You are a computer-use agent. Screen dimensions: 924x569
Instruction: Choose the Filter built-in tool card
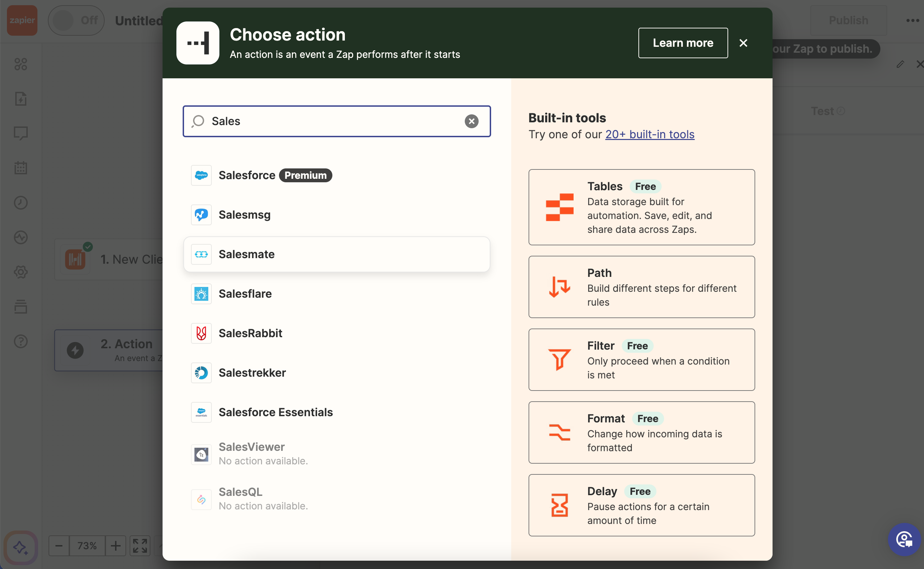(641, 360)
